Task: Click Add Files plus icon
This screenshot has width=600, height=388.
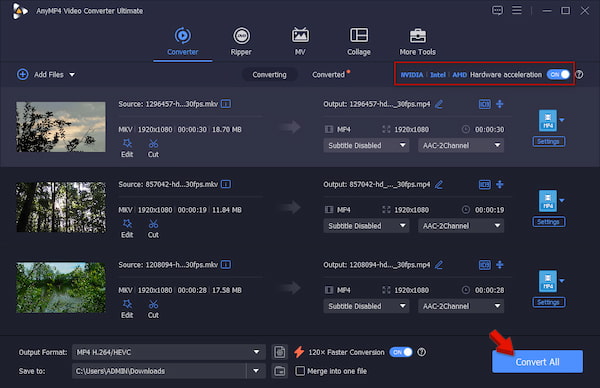Action: pyautogui.click(x=23, y=74)
